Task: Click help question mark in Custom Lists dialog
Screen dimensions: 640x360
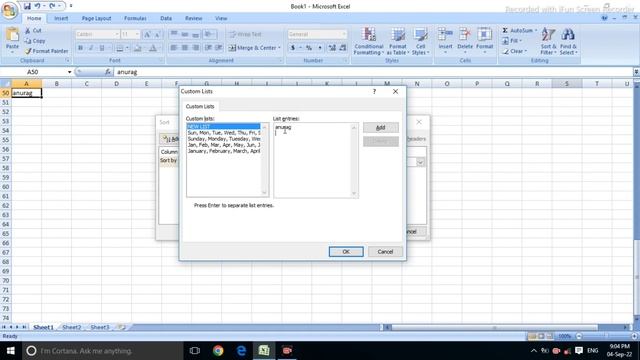Action: coord(374,91)
